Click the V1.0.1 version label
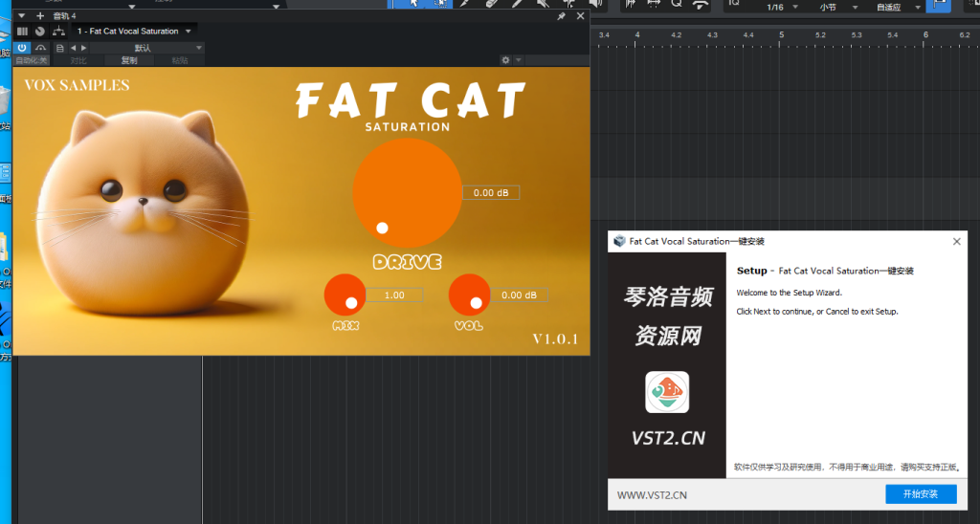This screenshot has height=524, width=980. tap(555, 339)
